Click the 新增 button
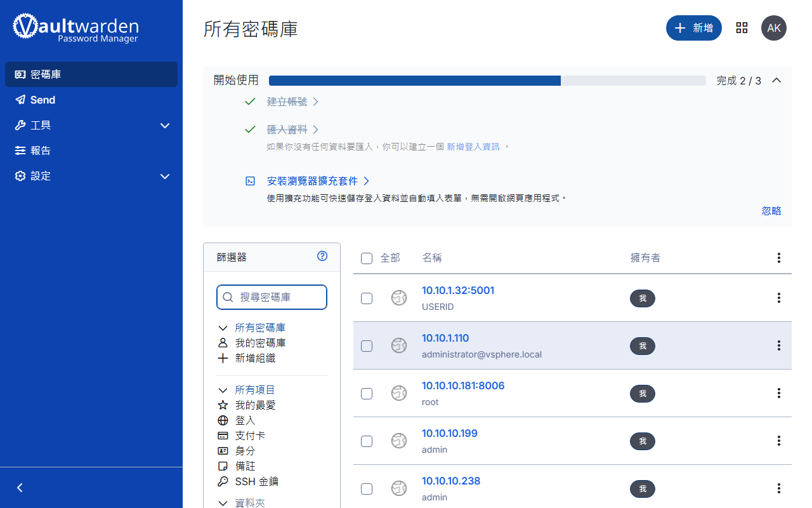812x508 pixels. (694, 28)
